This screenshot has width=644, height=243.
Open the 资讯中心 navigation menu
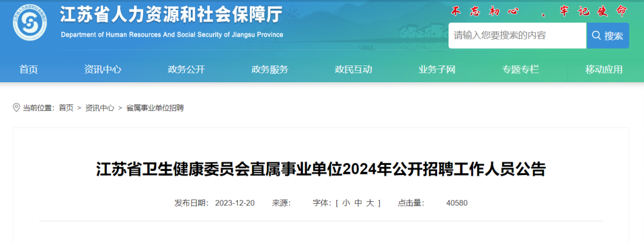click(x=103, y=70)
